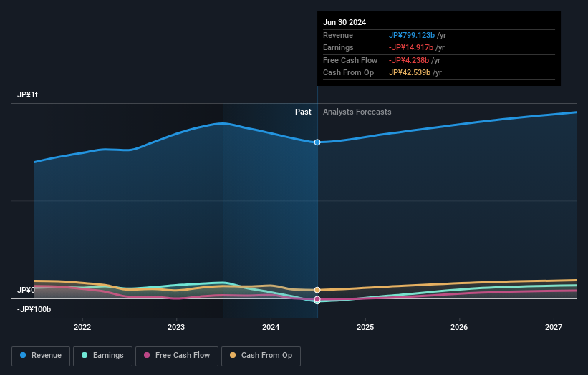Click the JP¥799.123b revenue value

pyautogui.click(x=412, y=35)
